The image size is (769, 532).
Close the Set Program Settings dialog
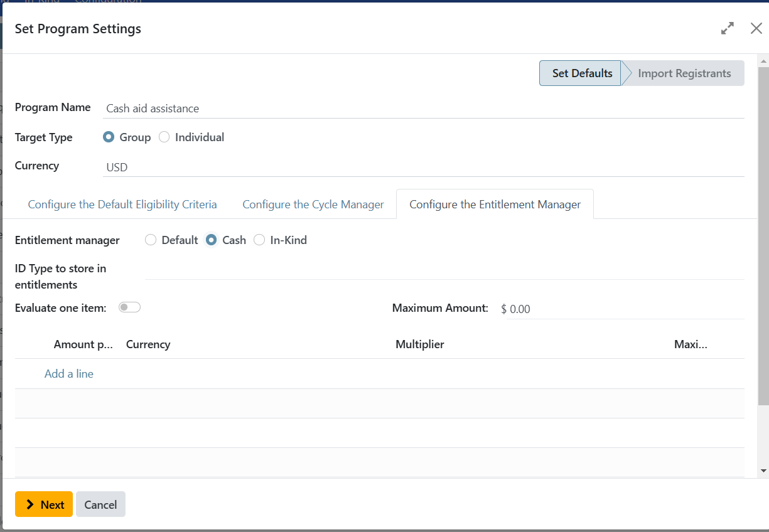point(756,28)
